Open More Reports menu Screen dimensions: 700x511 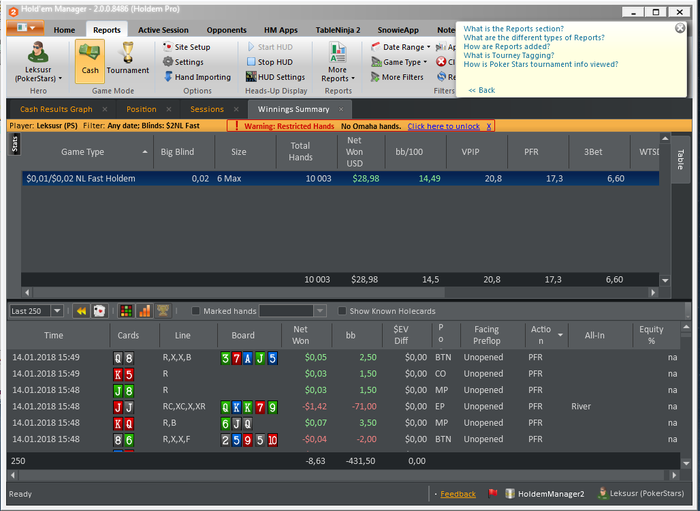coord(338,62)
